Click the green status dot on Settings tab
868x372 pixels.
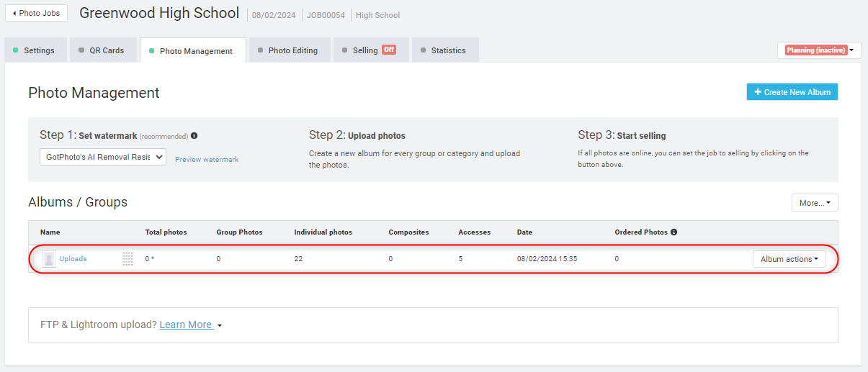point(16,50)
